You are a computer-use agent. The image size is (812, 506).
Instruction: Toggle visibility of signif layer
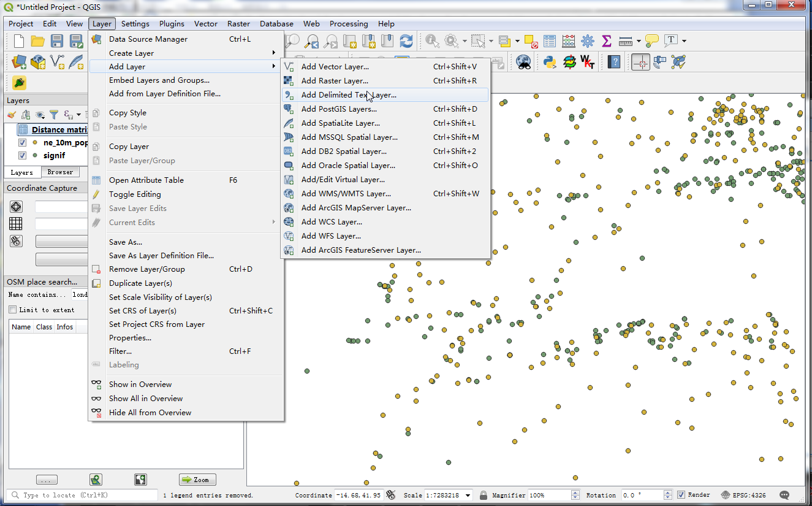pos(22,156)
